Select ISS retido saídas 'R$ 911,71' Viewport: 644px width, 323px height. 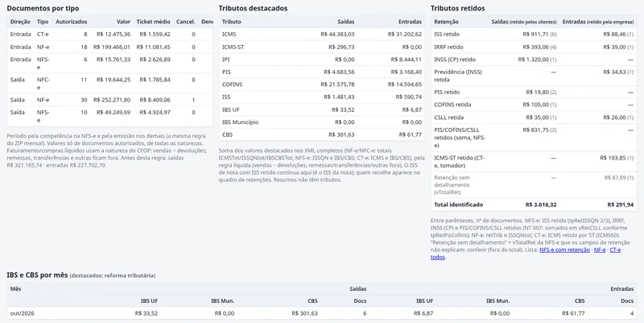[535, 34]
